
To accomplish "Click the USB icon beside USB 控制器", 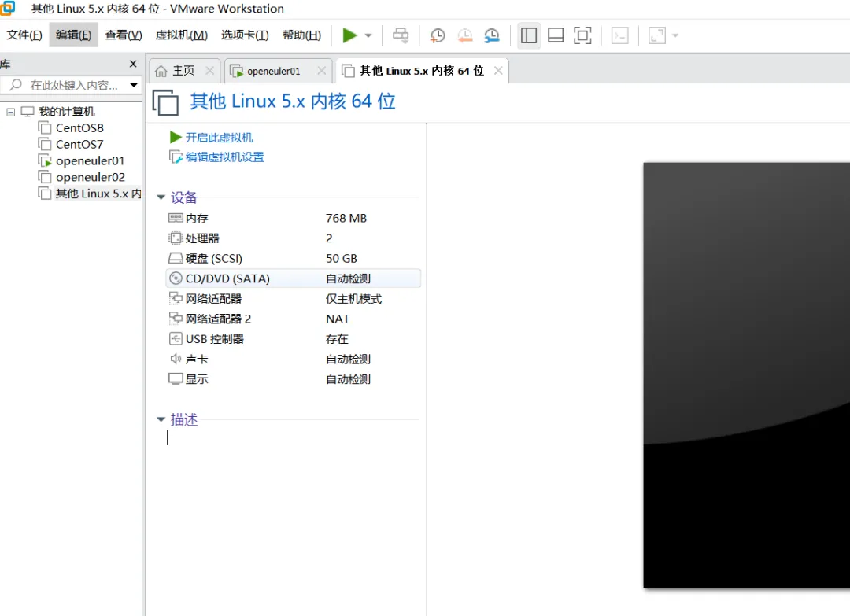I will coord(176,338).
